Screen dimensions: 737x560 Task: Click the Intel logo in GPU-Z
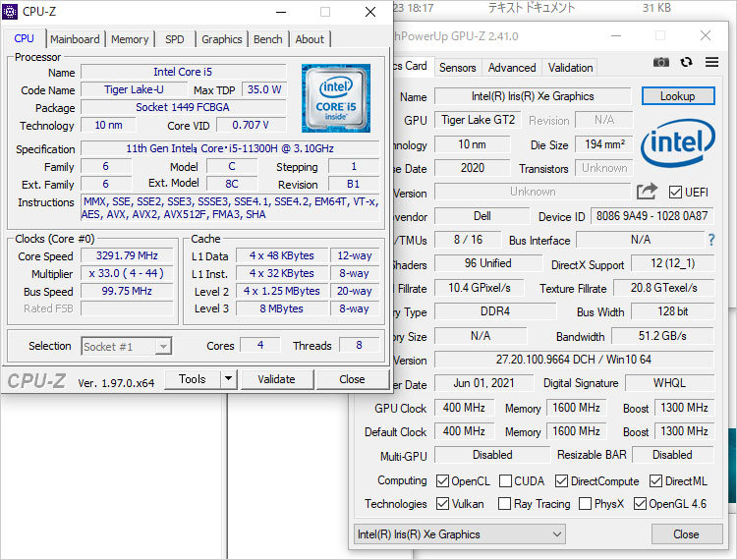point(677,142)
